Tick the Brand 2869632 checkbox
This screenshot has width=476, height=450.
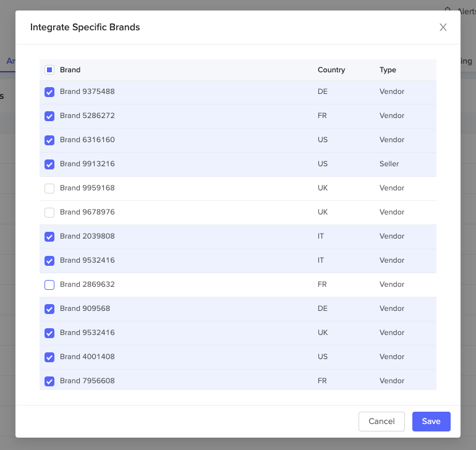point(49,285)
